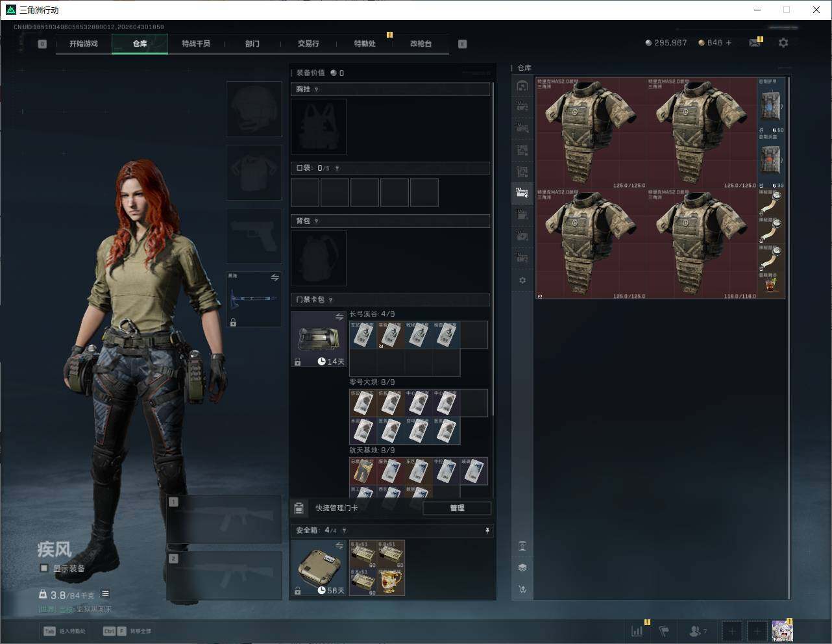Open the 特战干员 tab
Image resolution: width=832 pixels, height=644 pixels.
point(196,44)
